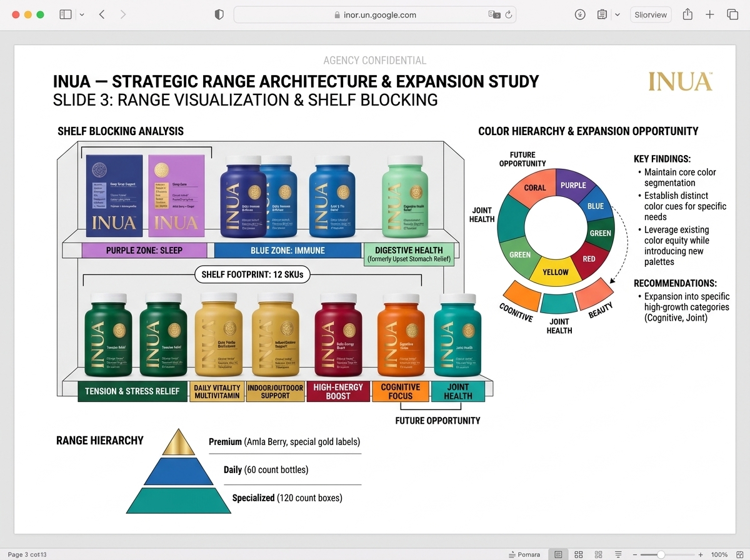Show the tab overview icon
750x560 pixels.
point(732,14)
